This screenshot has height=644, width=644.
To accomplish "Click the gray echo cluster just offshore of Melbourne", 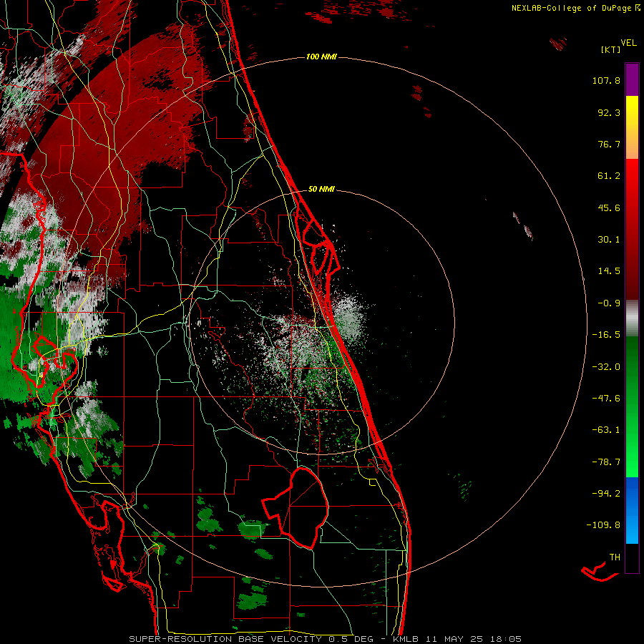I will (x=349, y=318).
